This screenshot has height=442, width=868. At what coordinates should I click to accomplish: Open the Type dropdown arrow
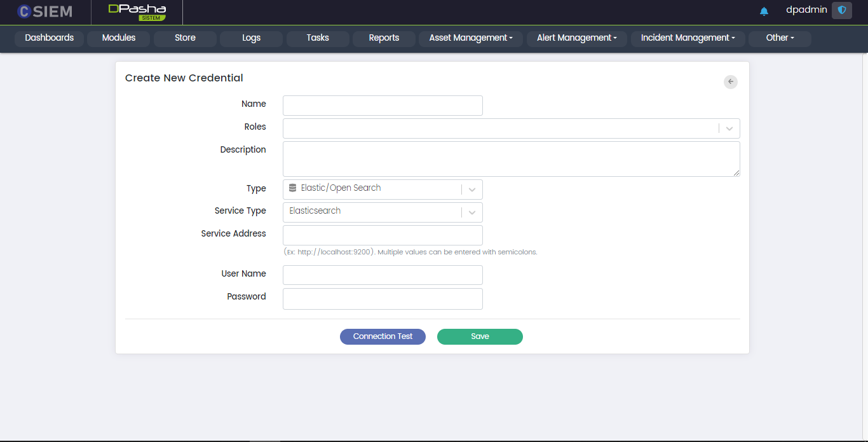coord(471,190)
